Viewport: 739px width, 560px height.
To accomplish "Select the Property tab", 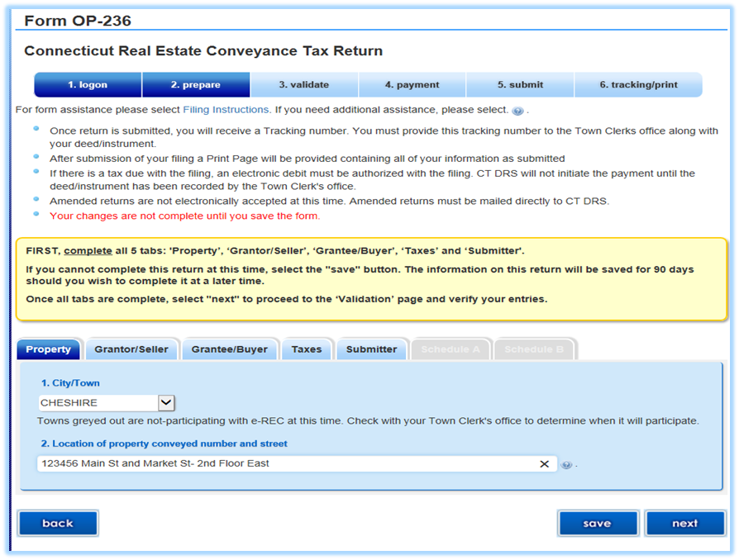I will point(49,349).
